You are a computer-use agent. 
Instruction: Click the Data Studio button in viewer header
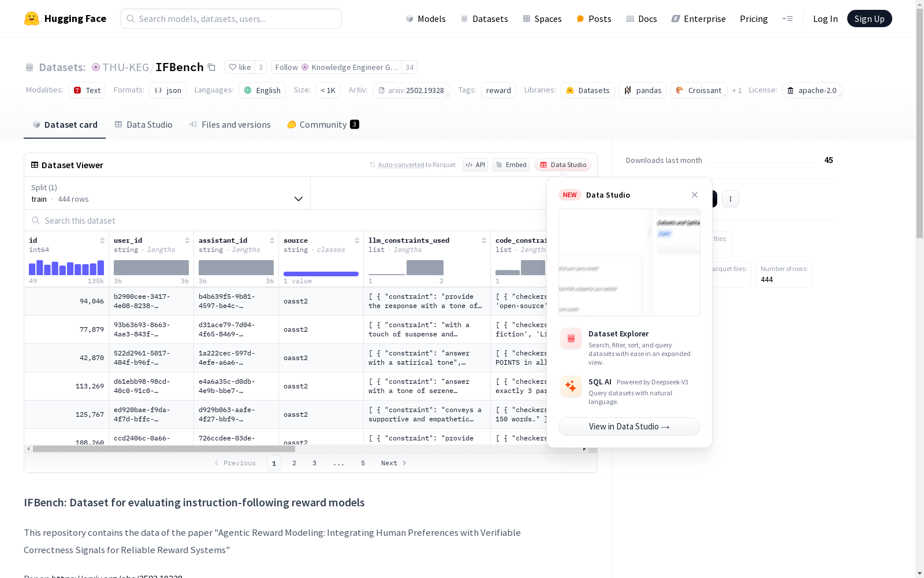tap(563, 165)
